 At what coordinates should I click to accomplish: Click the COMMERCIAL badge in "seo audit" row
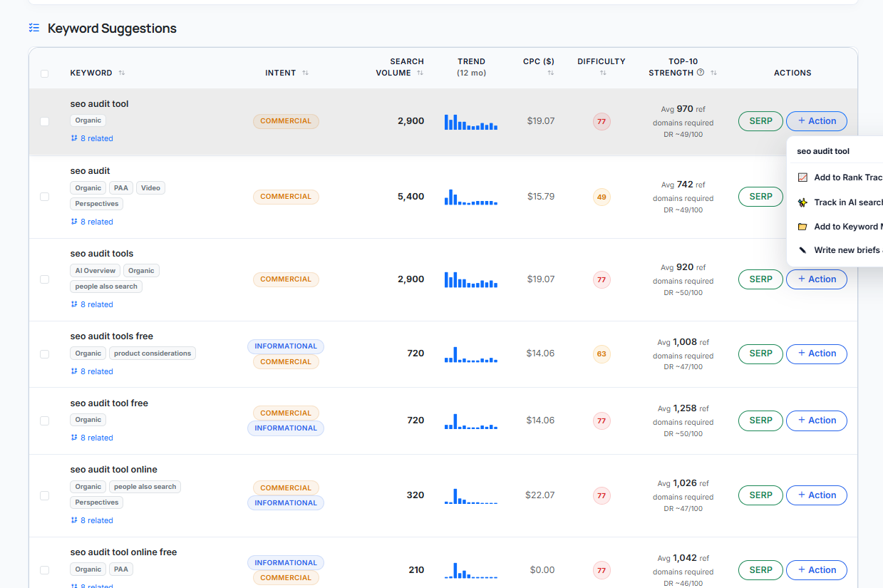pos(286,197)
